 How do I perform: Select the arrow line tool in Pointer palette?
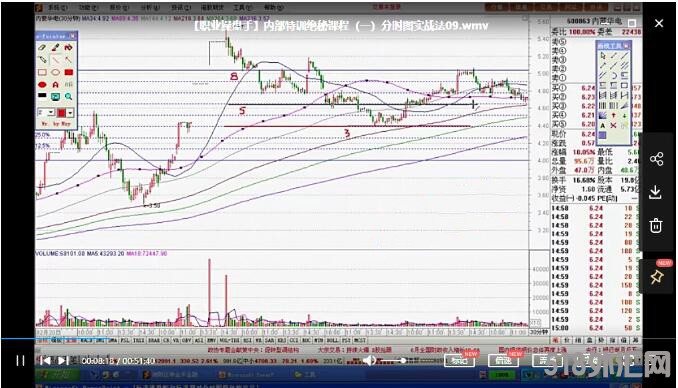point(68,60)
